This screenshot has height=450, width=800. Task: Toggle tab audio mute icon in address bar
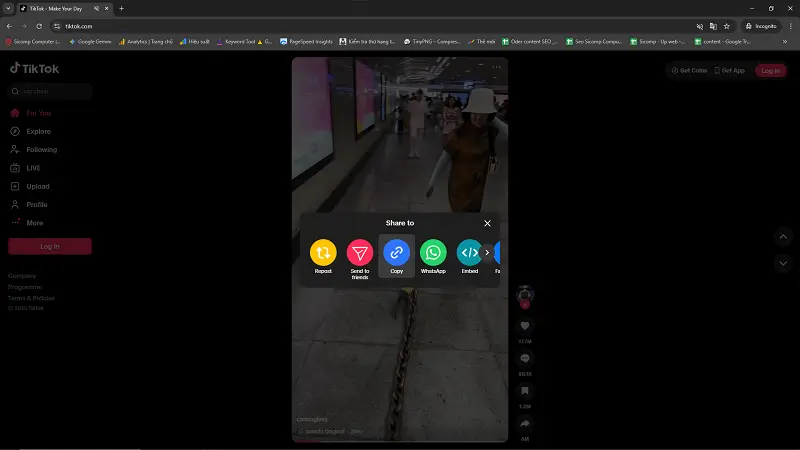[699, 26]
